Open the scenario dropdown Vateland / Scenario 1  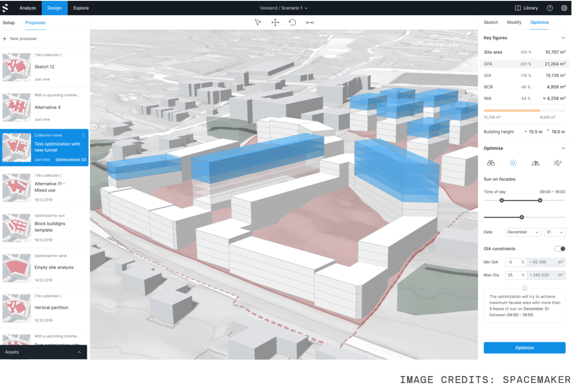tap(284, 8)
